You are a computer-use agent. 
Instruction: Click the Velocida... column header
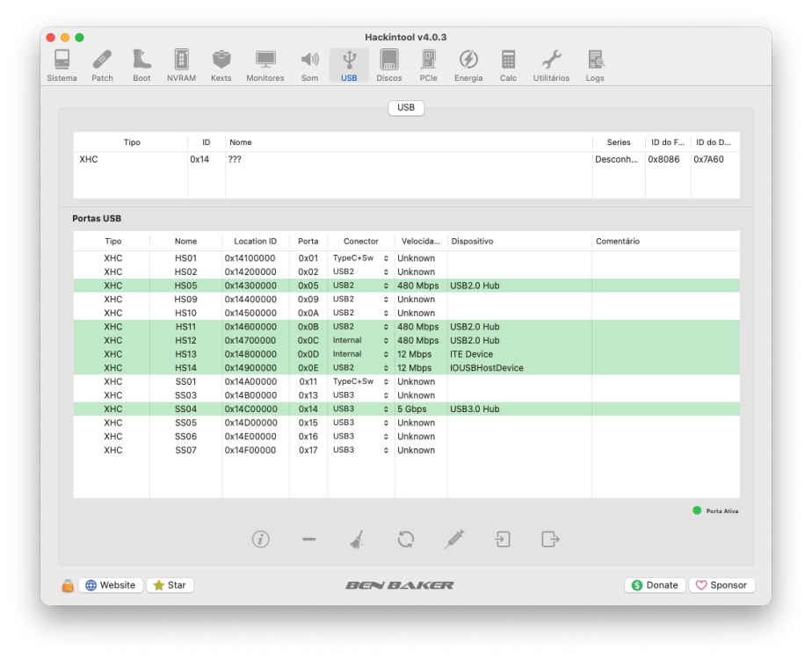[420, 242]
